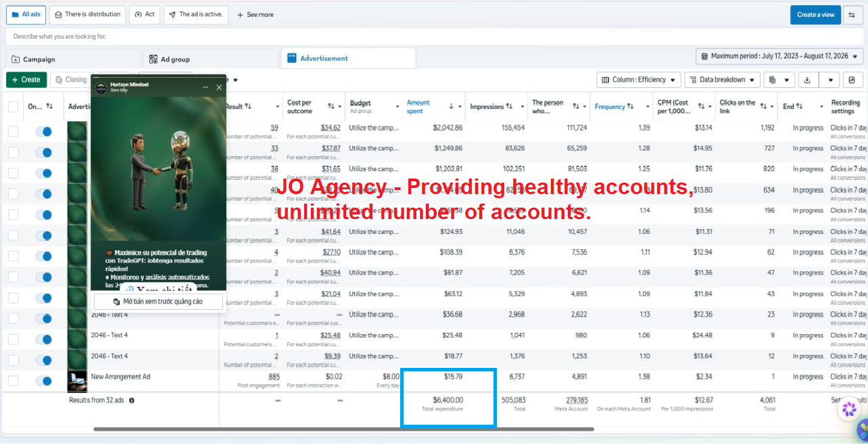This screenshot has height=445, width=868.
Task: Sort by the Result column arrows
Action: 248,106
